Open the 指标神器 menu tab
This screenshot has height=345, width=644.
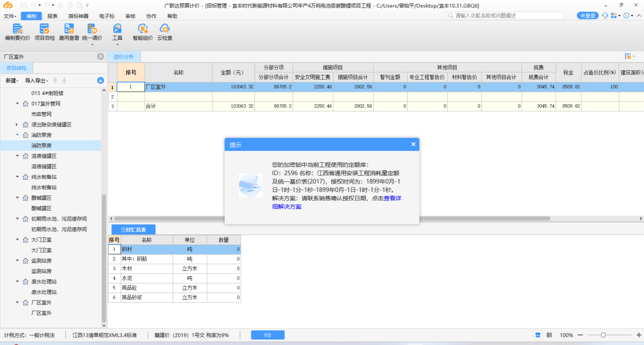tap(78, 16)
